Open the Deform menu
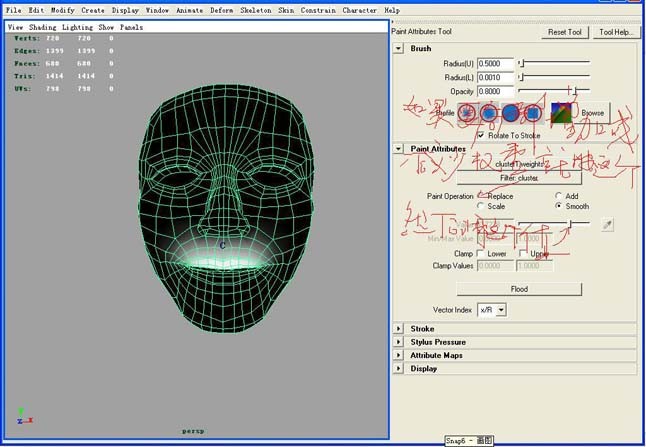This screenshot has height=447, width=646. click(x=222, y=10)
